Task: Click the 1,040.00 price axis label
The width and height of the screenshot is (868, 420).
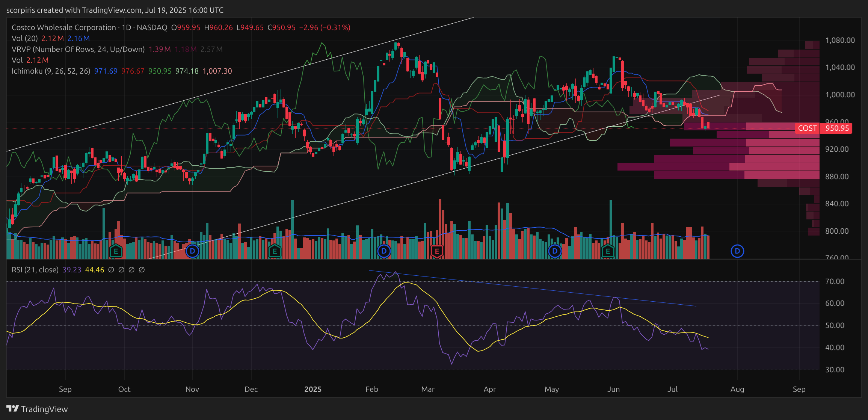Action: coord(840,67)
